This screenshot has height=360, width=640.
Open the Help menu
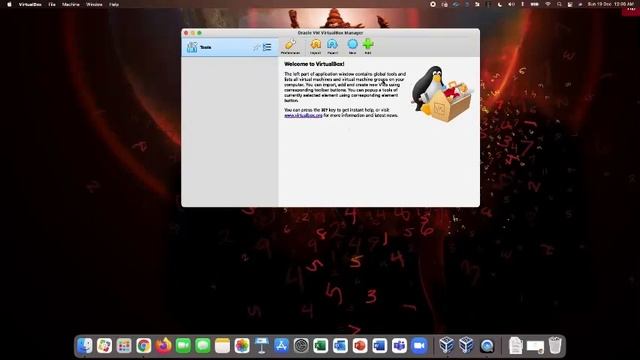point(114,4)
